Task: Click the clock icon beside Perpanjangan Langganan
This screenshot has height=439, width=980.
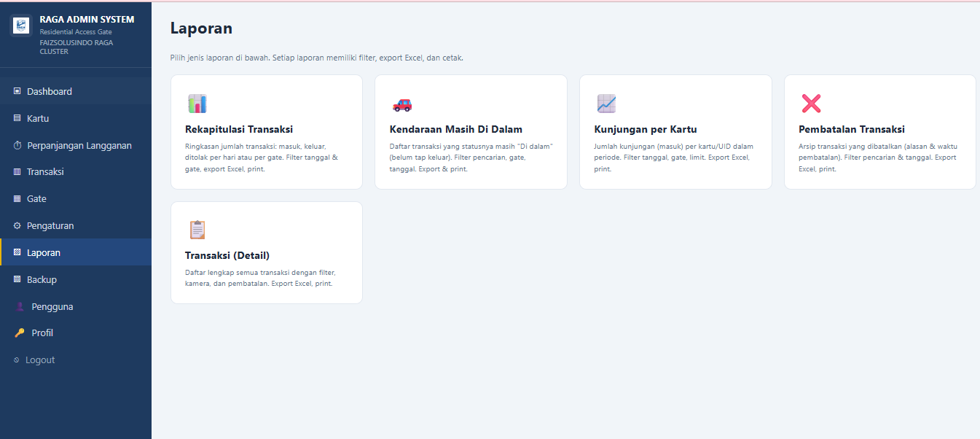Action: (17, 145)
